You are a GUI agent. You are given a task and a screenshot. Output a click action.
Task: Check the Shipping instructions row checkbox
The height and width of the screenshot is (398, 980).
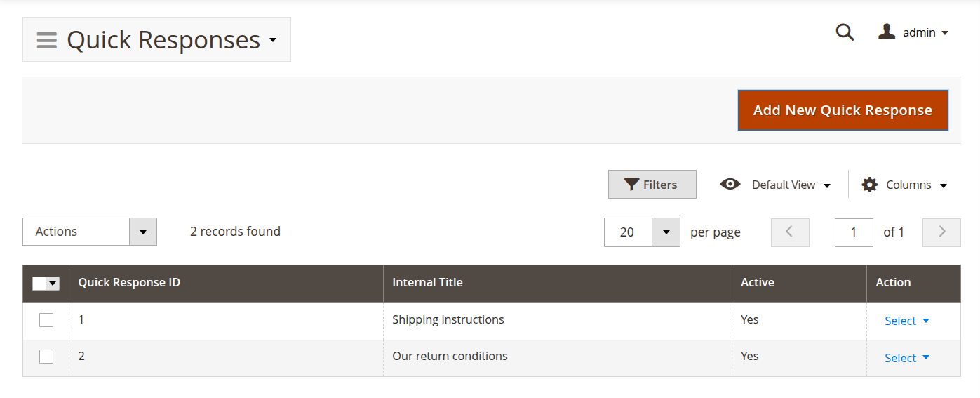[x=46, y=320]
